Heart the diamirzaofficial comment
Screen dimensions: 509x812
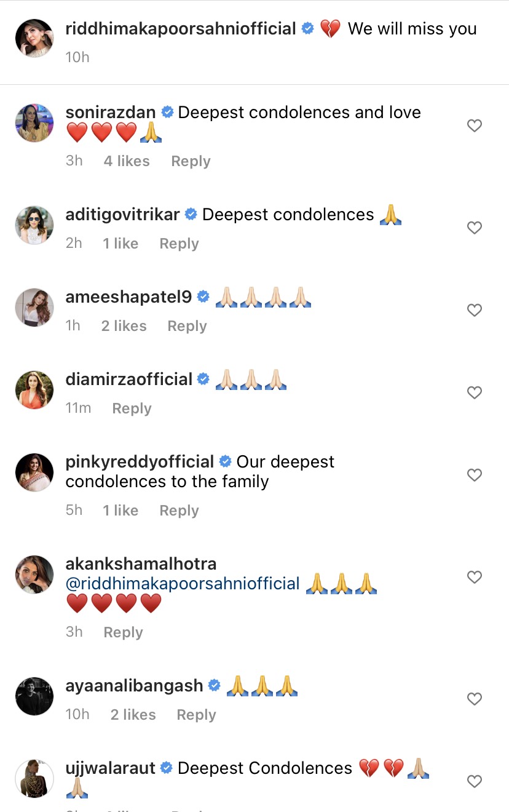474,393
